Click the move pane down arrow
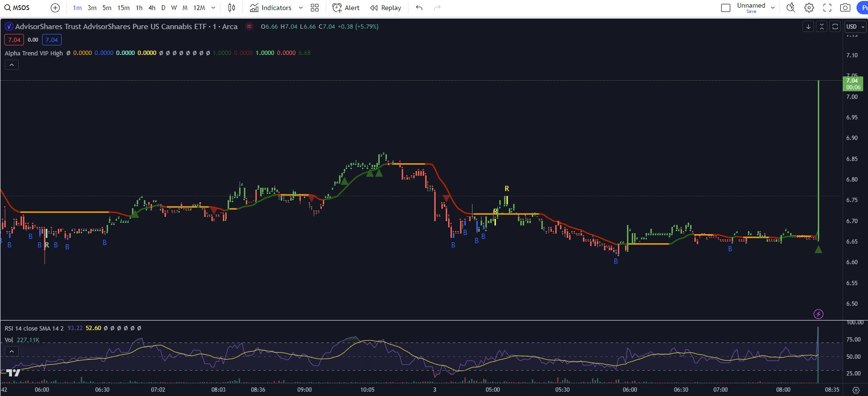 click(808, 27)
